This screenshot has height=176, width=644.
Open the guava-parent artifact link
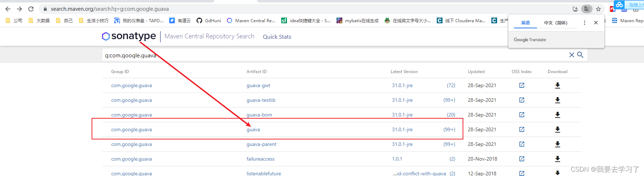click(x=261, y=144)
